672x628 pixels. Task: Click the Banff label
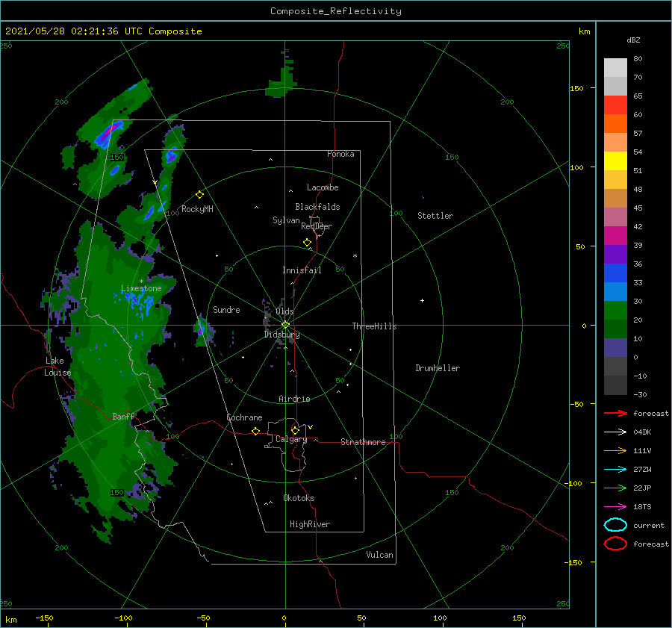(x=123, y=416)
